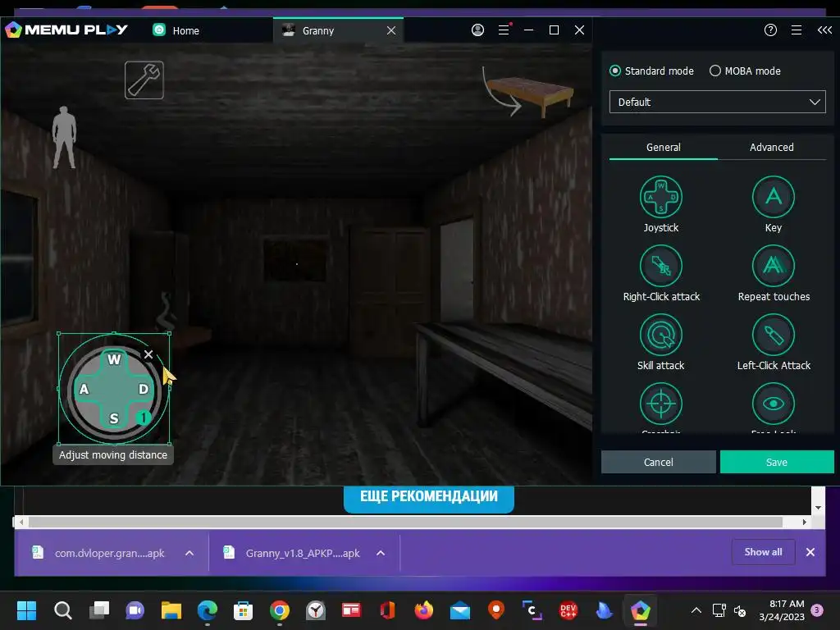Screen dimensions: 840x630
Task: Click Cancel in key-mapping panel
Action: click(x=659, y=462)
